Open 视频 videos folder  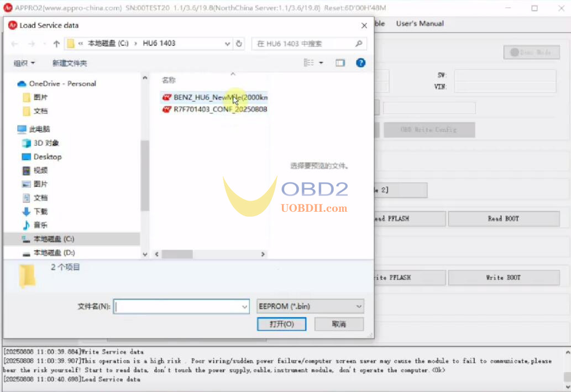pos(40,170)
